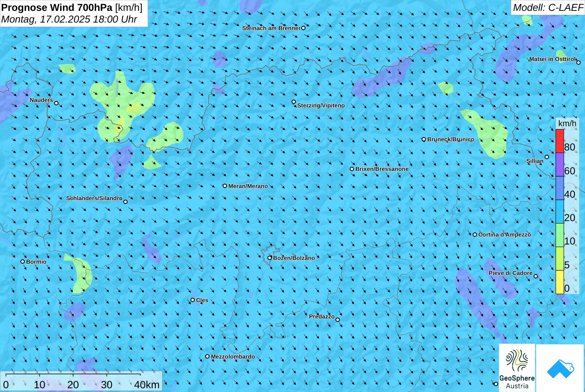Select the Sillian location marker

[x=547, y=157]
